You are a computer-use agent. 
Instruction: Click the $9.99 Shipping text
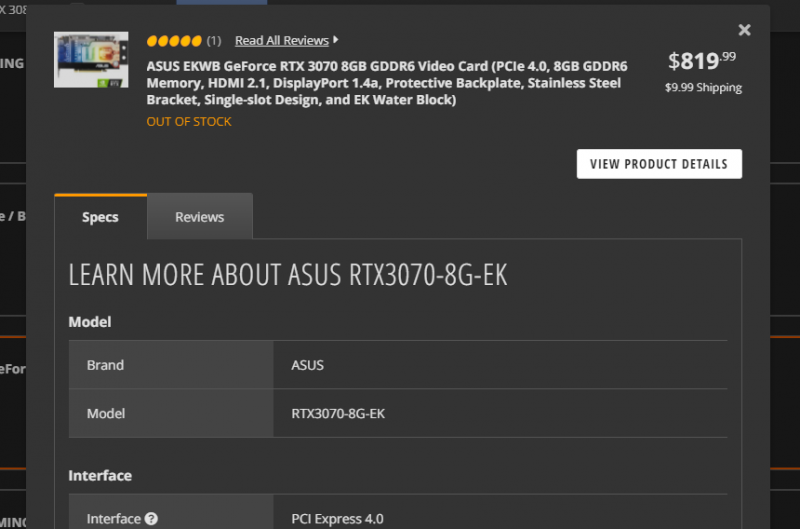click(703, 87)
